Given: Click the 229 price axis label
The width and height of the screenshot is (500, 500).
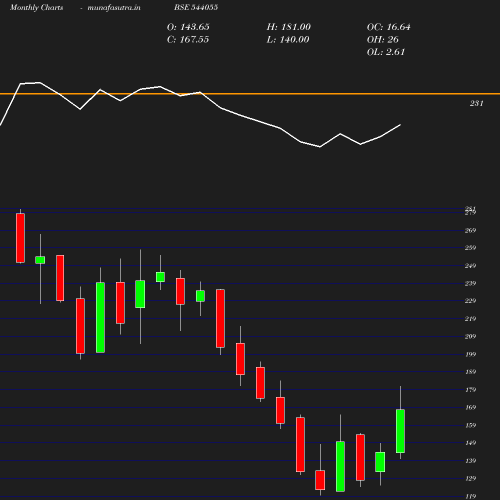Looking at the screenshot, I should click(470, 301).
